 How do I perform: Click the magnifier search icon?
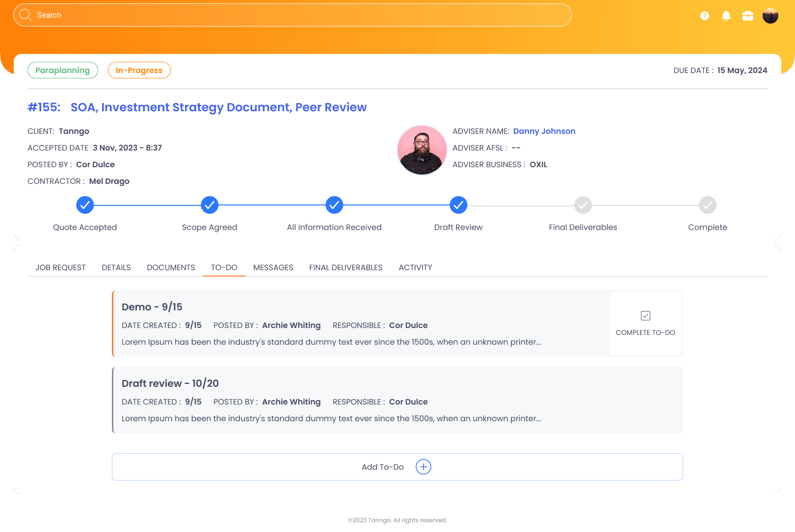(x=25, y=15)
